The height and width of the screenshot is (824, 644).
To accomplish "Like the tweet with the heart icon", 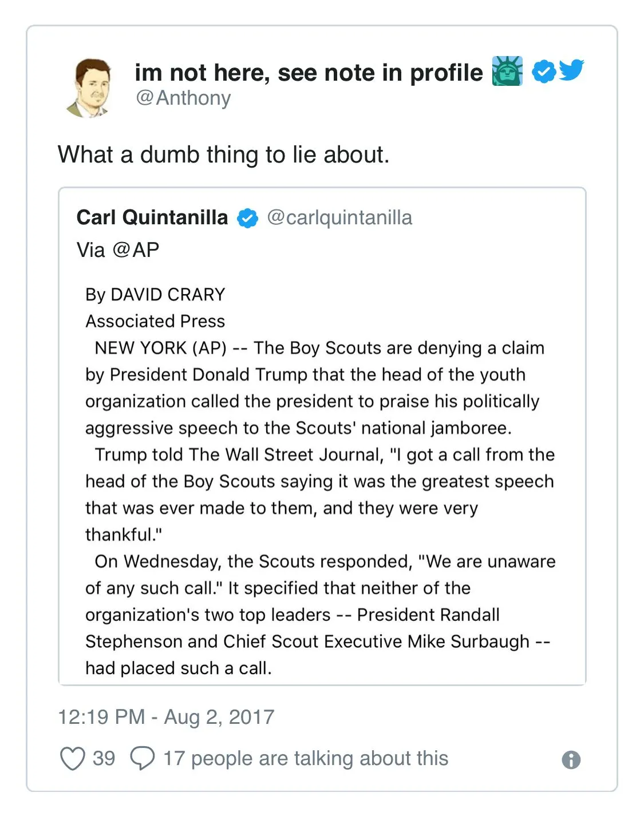I will tap(73, 759).
